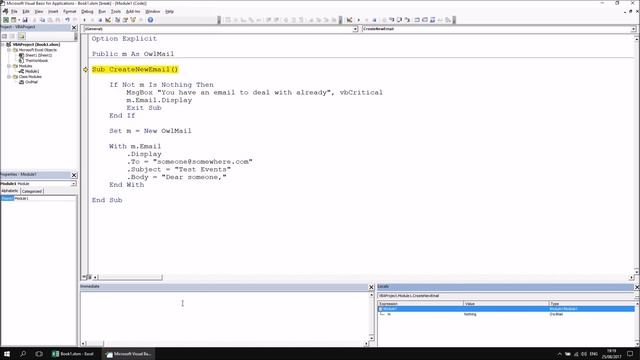Open the Debug menu
Viewport: 640px width, 360px height.
87,11
